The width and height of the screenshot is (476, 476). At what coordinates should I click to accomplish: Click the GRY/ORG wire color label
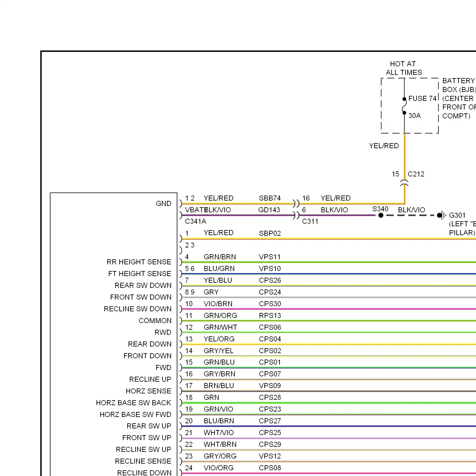(x=220, y=456)
